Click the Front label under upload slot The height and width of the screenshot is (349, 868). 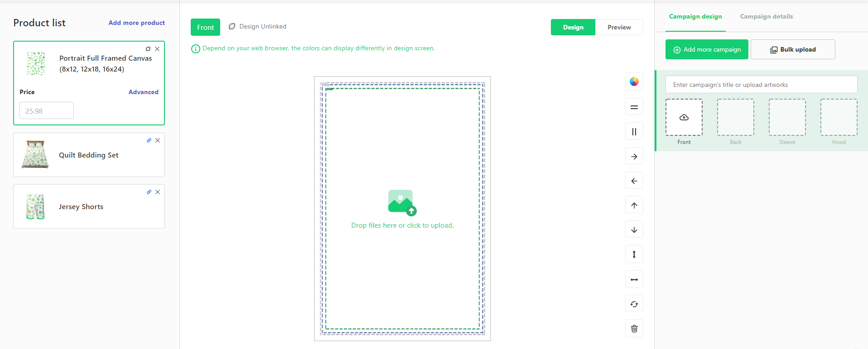click(x=684, y=142)
